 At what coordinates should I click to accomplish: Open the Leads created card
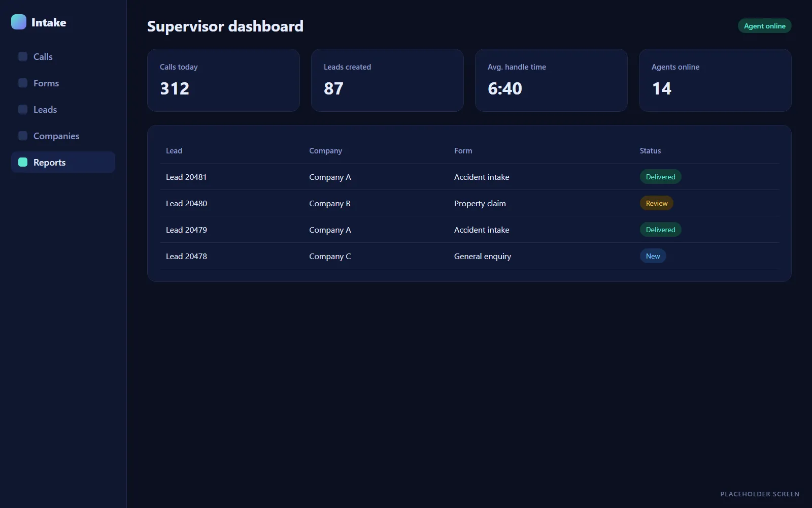pos(387,80)
